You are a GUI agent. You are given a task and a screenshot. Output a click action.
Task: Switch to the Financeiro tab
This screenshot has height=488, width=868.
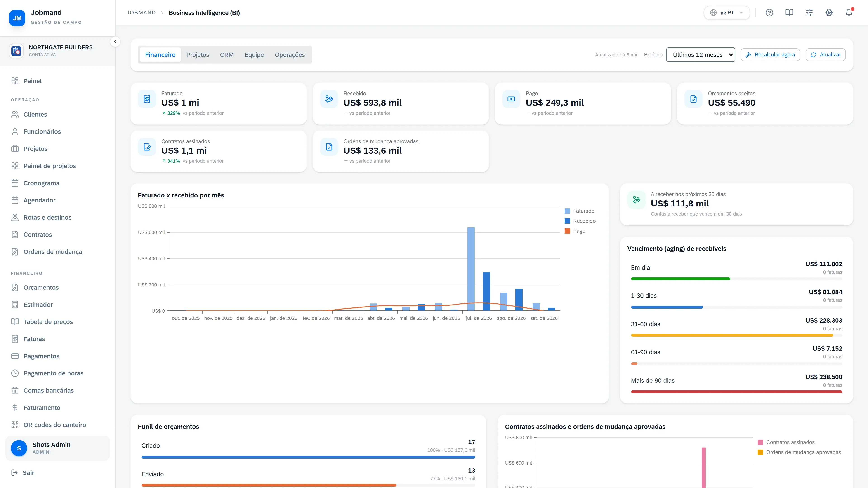coord(160,54)
